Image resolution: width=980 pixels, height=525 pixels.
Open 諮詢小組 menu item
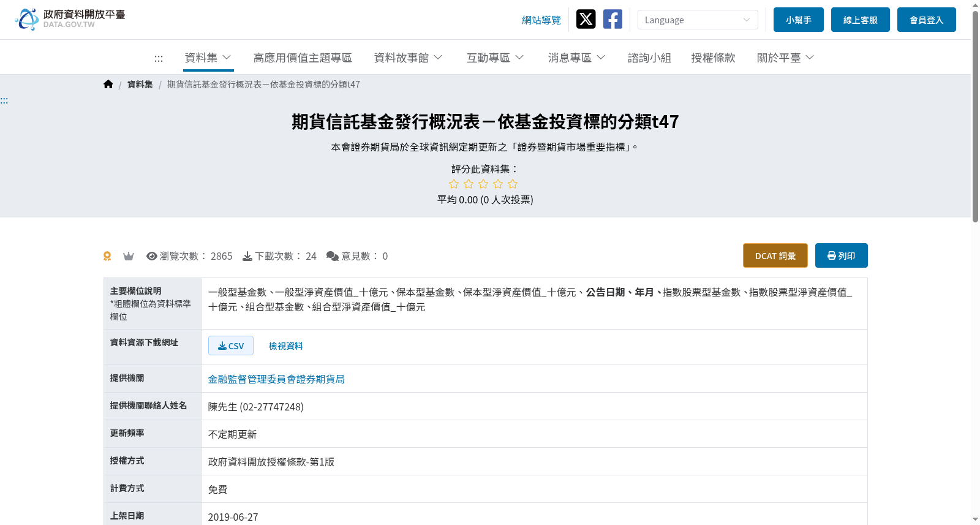click(649, 58)
